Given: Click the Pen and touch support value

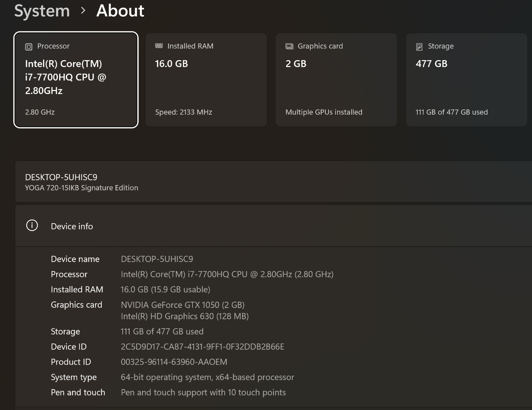Looking at the screenshot, I should coord(203,392).
